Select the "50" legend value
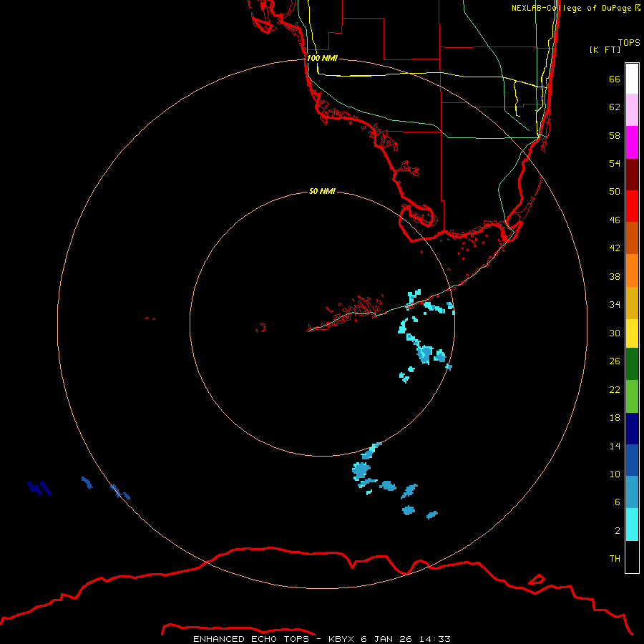644x644 pixels. click(615, 192)
